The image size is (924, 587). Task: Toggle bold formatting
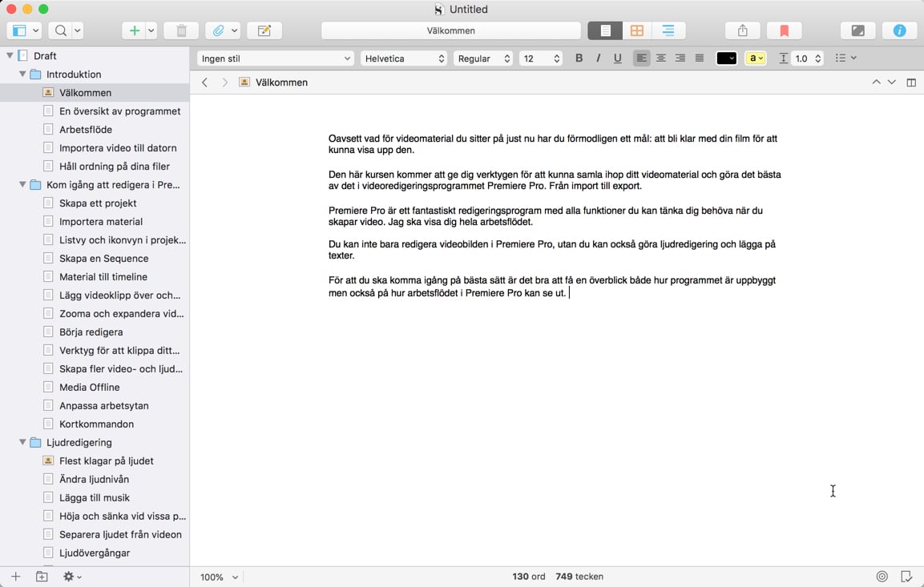(579, 58)
